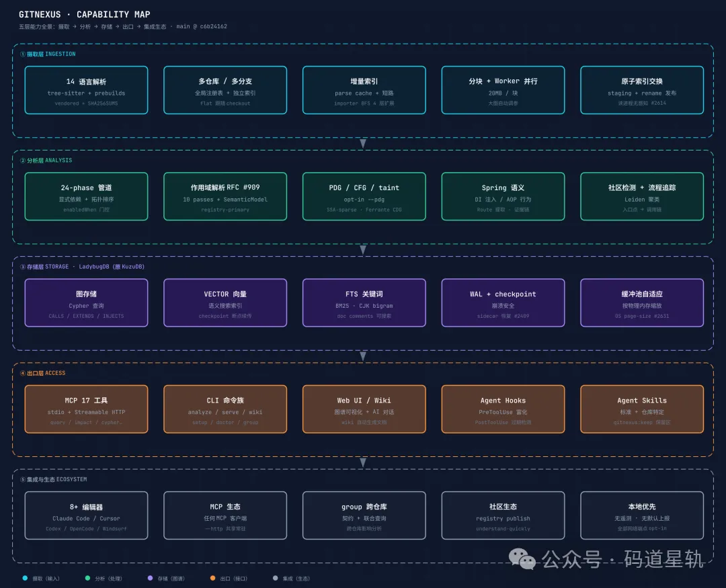Click the 分析 (处理) legend label

[x=108, y=579]
